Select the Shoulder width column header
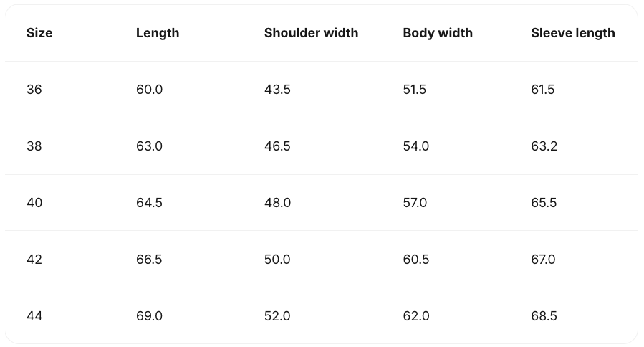644x347 pixels. (312, 33)
